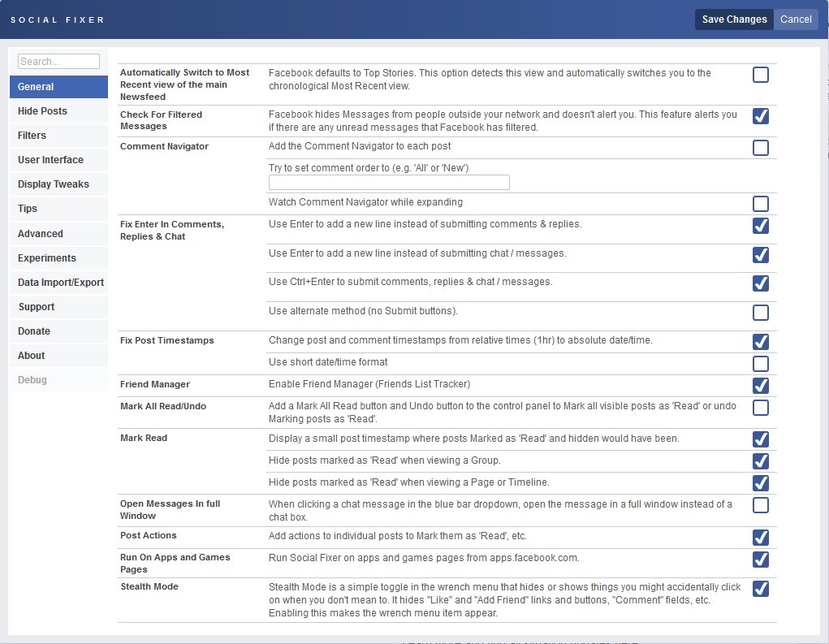Click the 'Post Actions' setting label

point(149,535)
